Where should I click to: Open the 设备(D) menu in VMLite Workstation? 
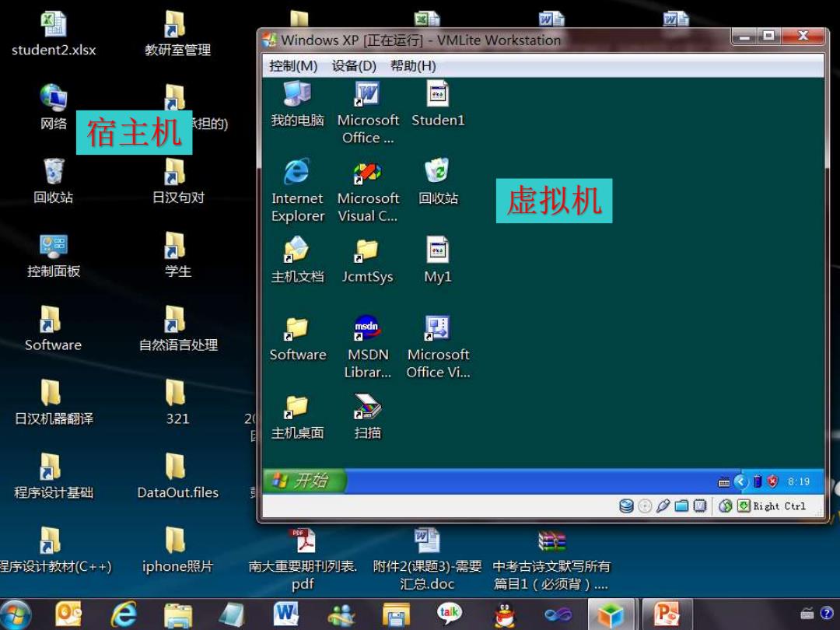click(x=354, y=66)
